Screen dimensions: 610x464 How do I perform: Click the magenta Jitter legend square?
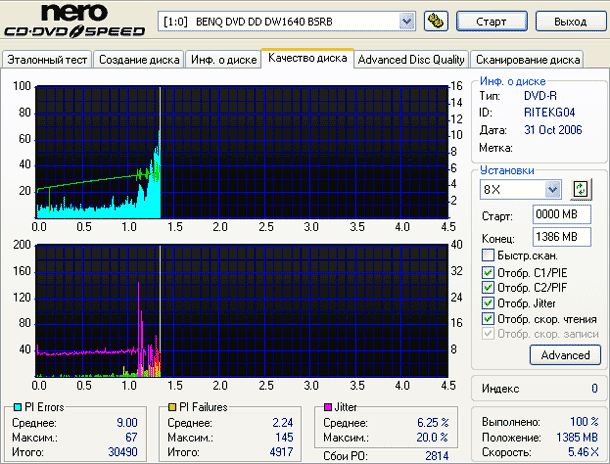coord(325,407)
